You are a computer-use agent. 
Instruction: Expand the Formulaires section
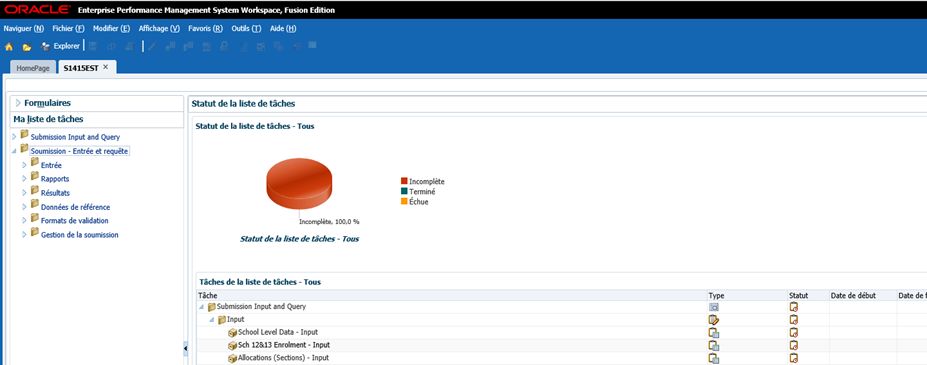tap(18, 103)
